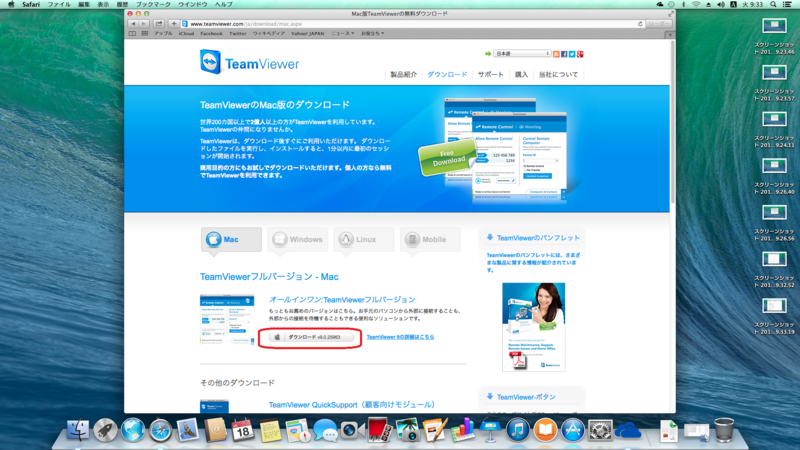Click the brochure PDF cover image
This screenshot has height=450, width=800.
(x=534, y=327)
